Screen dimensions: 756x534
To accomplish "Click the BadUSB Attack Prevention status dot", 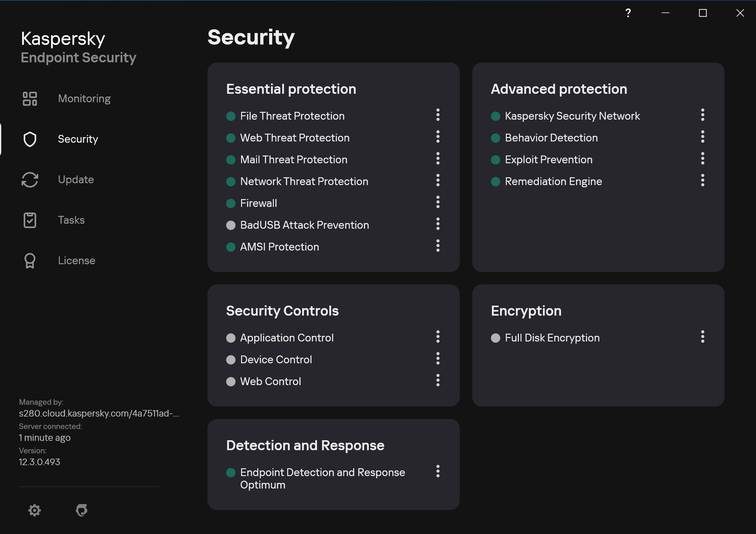I will pos(231,225).
